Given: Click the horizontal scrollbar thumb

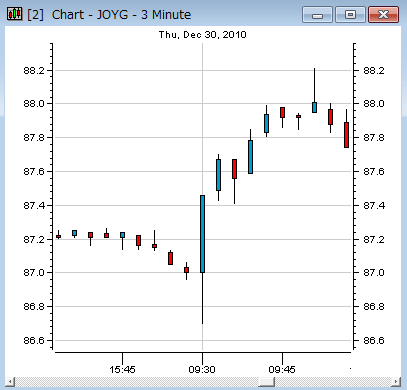Looking at the screenshot, I should [x=266, y=382].
